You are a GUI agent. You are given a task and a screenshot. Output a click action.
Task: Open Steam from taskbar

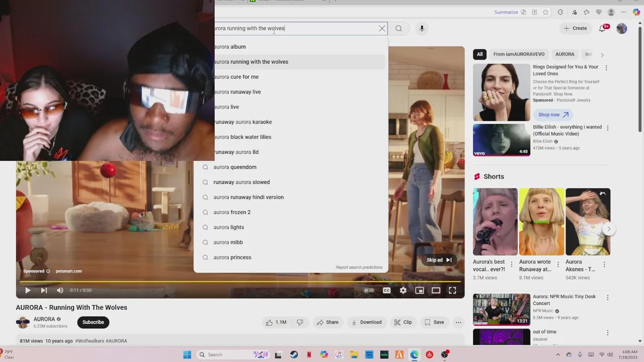(x=294, y=354)
